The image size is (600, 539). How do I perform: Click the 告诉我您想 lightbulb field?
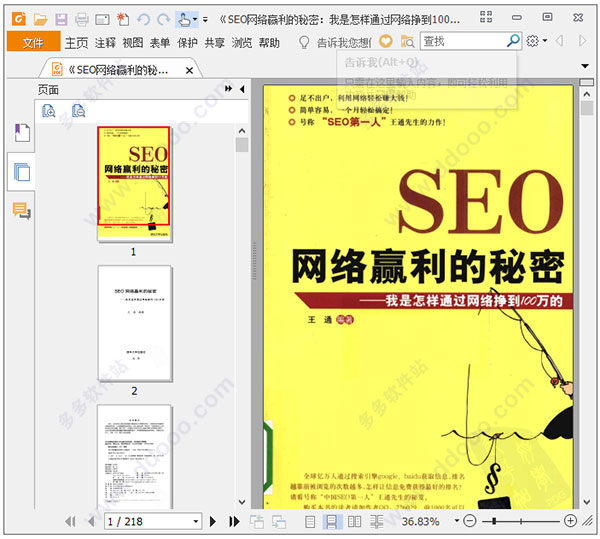[335, 42]
